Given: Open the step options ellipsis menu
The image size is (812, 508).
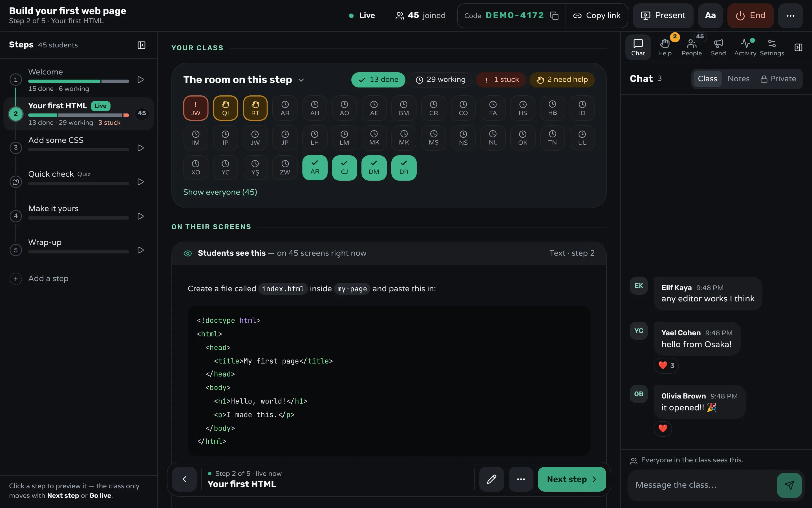Looking at the screenshot, I should coord(521,479).
